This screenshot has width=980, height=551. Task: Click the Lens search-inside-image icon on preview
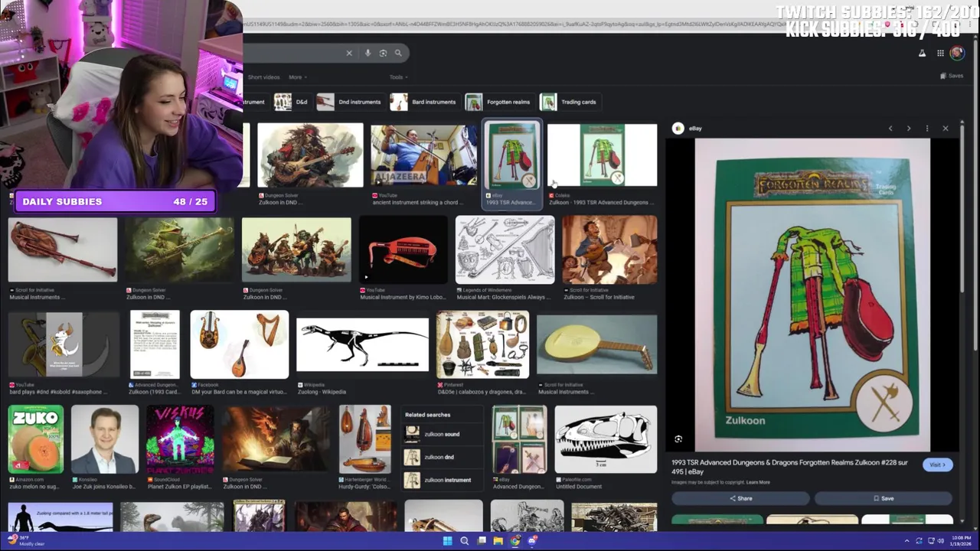click(x=678, y=439)
